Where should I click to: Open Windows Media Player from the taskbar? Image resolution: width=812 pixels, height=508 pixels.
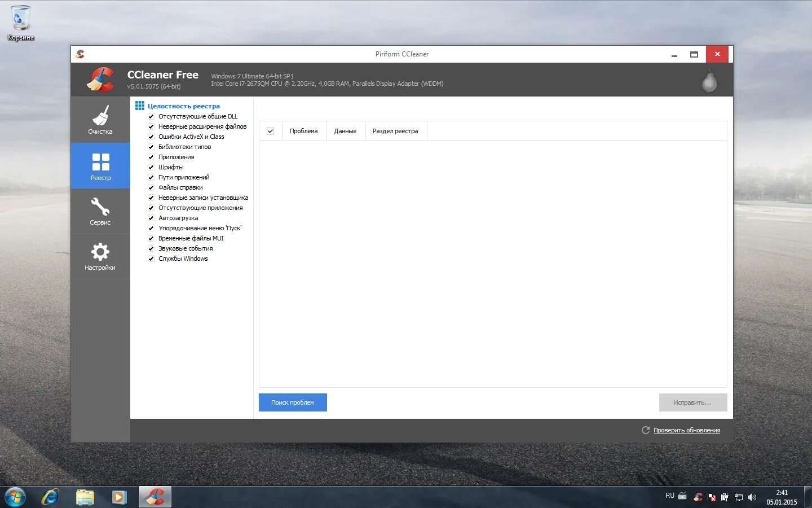coord(119,497)
